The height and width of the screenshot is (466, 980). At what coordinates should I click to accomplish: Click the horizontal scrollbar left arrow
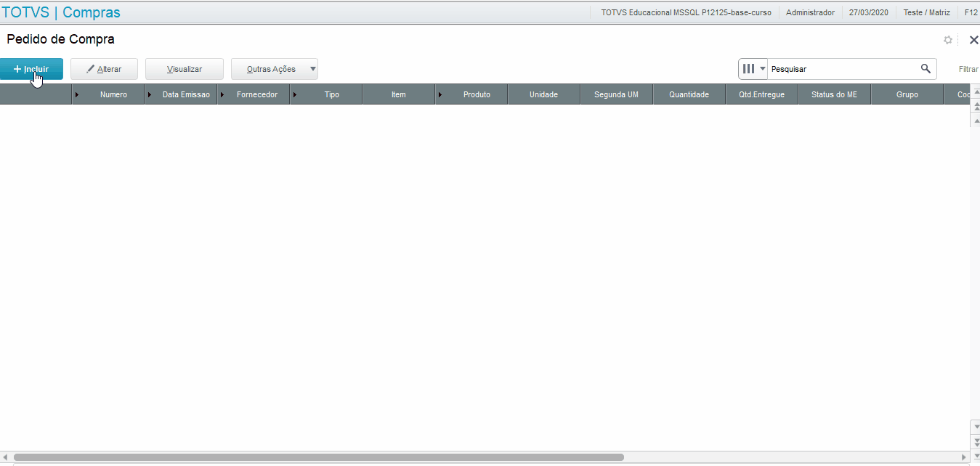click(6, 457)
